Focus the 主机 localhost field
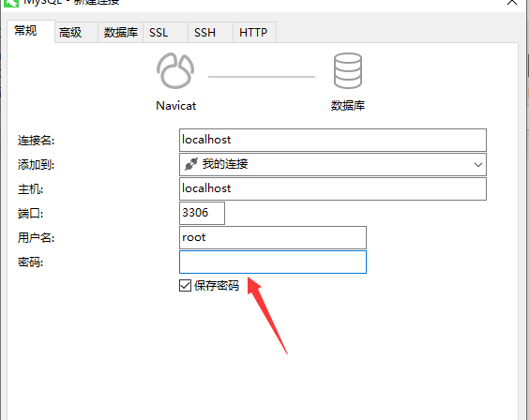 click(x=333, y=188)
